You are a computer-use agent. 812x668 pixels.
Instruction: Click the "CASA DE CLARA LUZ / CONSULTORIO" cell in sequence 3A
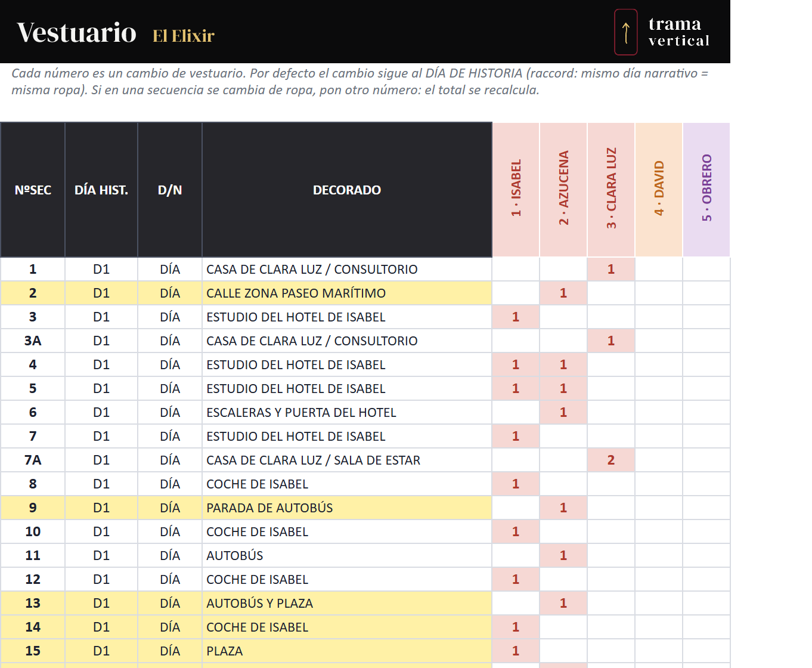(347, 341)
